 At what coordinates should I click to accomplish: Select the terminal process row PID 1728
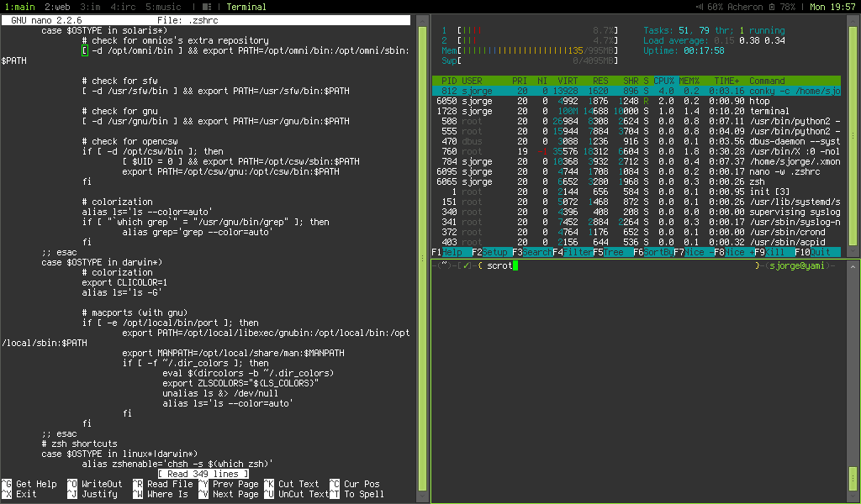(x=636, y=111)
